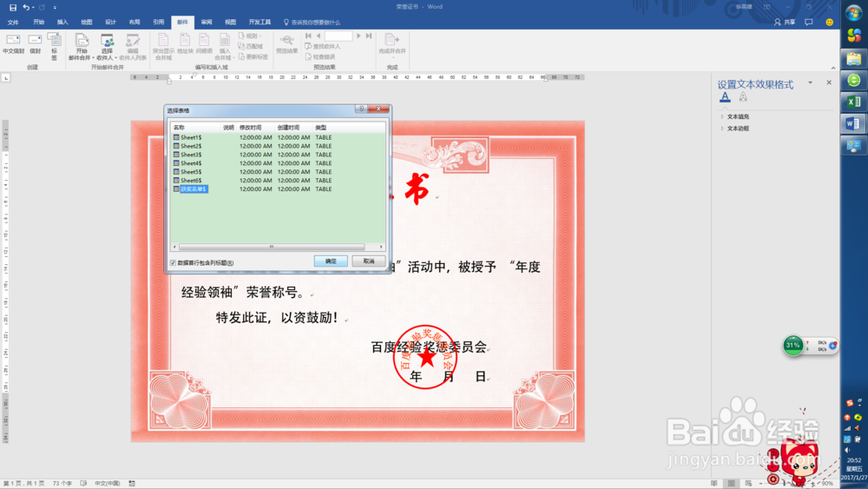Click the dialog horizontal scrollbar thumb
This screenshot has height=489, width=868.
[x=271, y=247]
